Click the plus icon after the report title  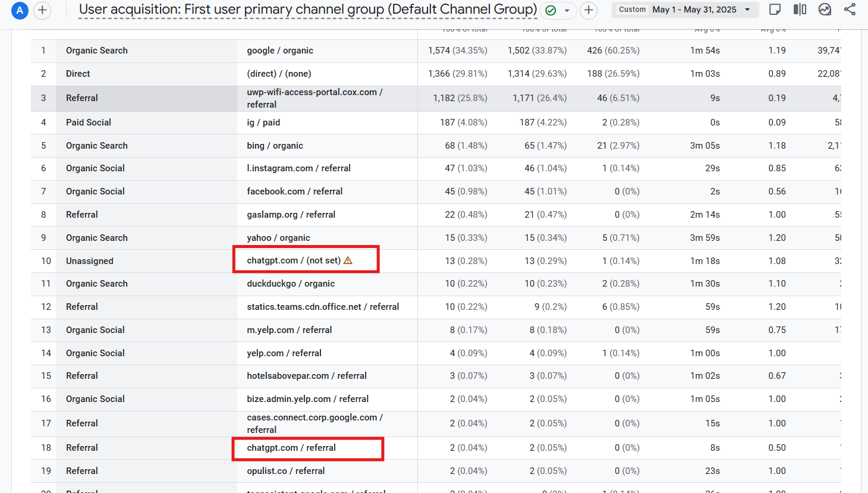(x=589, y=10)
